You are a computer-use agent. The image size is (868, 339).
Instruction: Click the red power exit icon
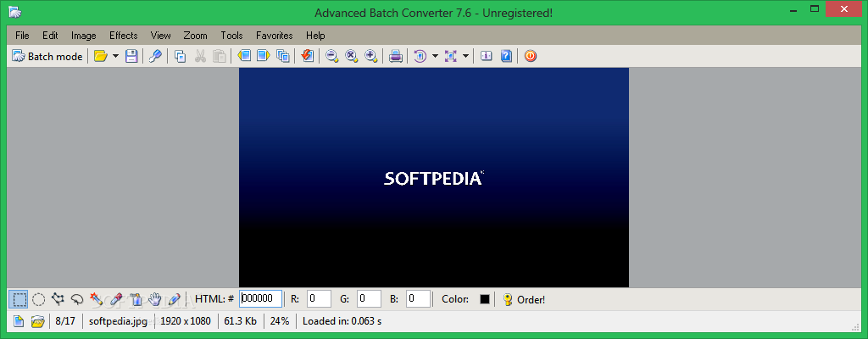(531, 56)
